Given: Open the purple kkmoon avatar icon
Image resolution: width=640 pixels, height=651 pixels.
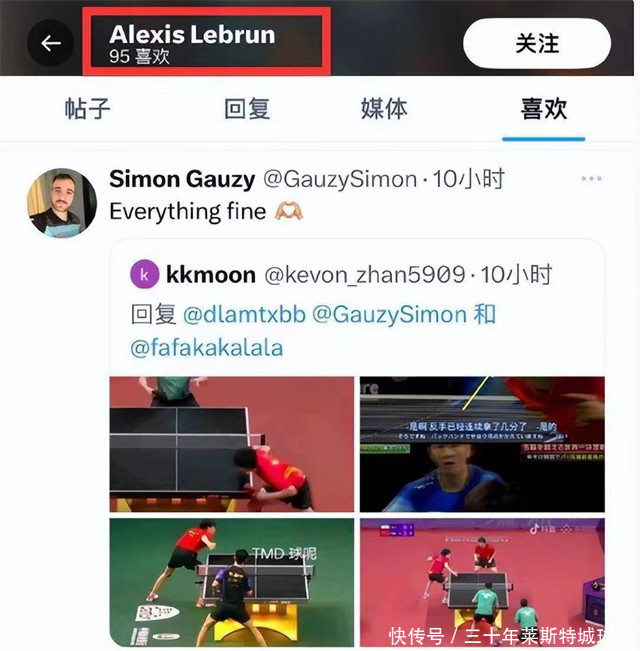Looking at the screenshot, I should pyautogui.click(x=144, y=274).
